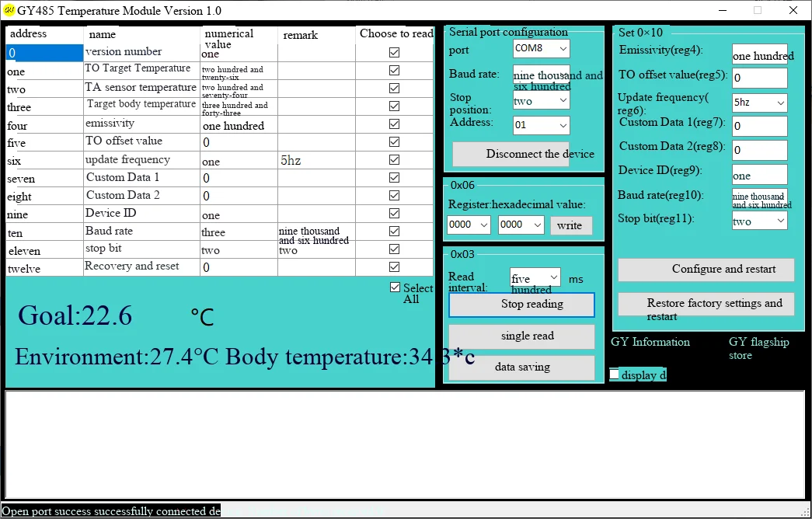Open Update frequency 5hz dropdown
Screen dimensions: 812x519
coord(760,103)
